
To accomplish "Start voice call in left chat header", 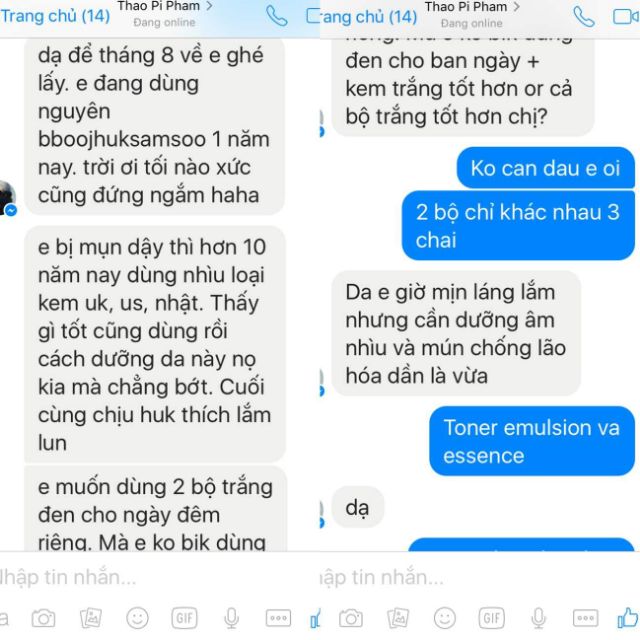I will click(277, 16).
